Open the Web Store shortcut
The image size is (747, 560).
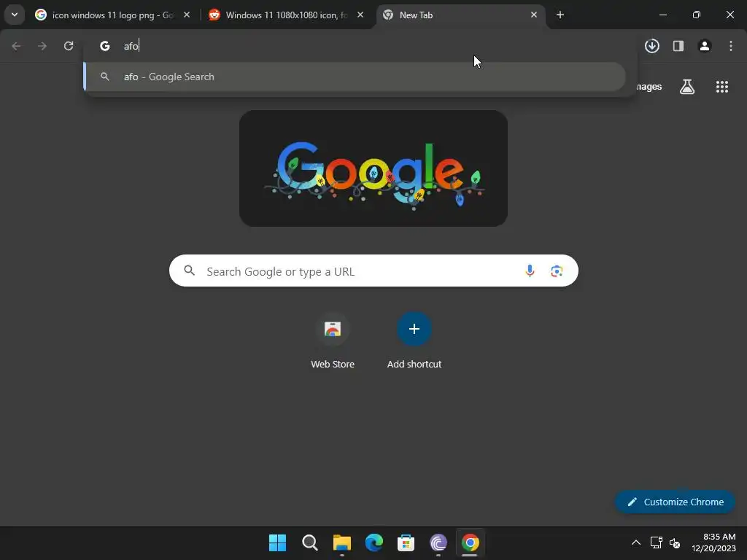coord(333,341)
